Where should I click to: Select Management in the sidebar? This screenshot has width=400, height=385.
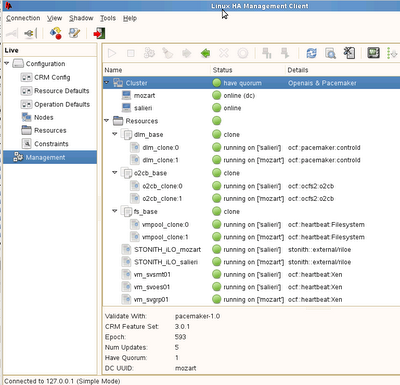(50, 157)
